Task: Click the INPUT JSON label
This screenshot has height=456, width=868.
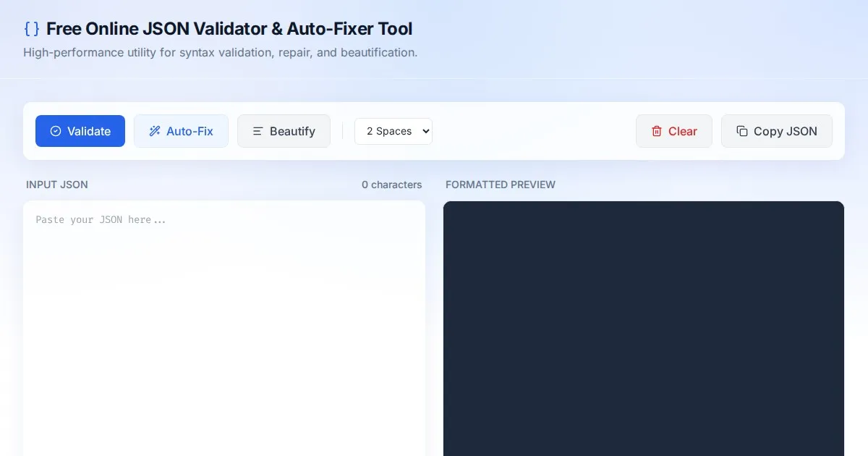Action: click(x=57, y=185)
